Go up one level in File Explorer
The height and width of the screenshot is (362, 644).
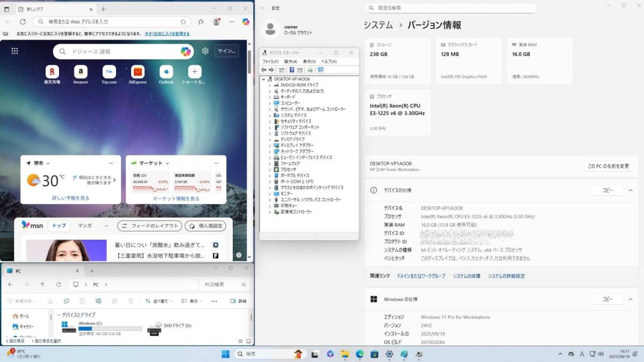coord(42,284)
